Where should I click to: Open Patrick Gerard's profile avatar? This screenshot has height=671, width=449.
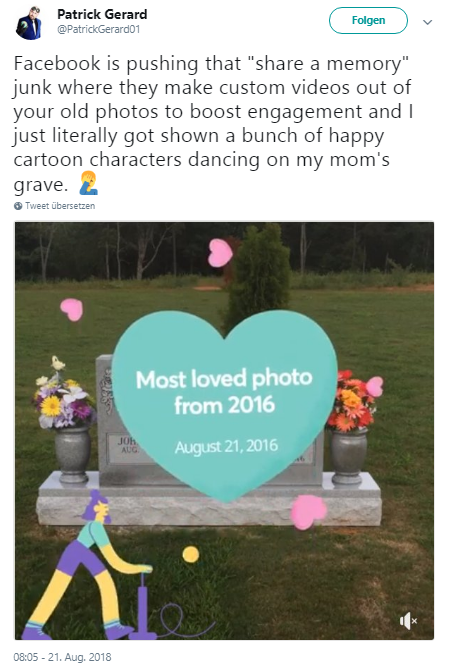[29, 24]
